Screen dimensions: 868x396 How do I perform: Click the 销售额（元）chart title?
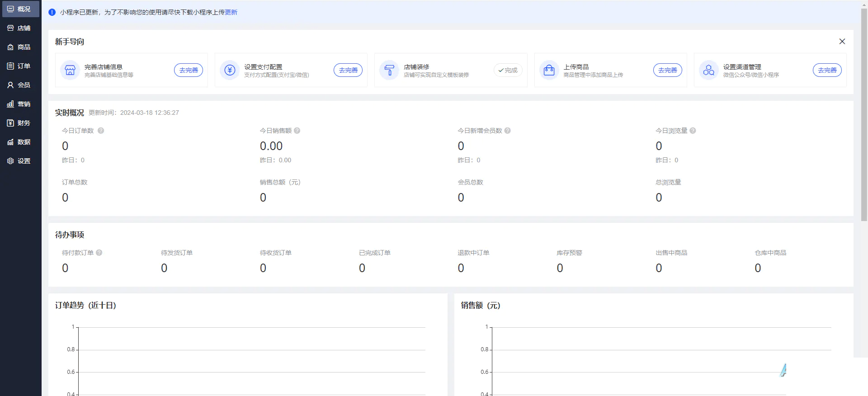point(481,305)
